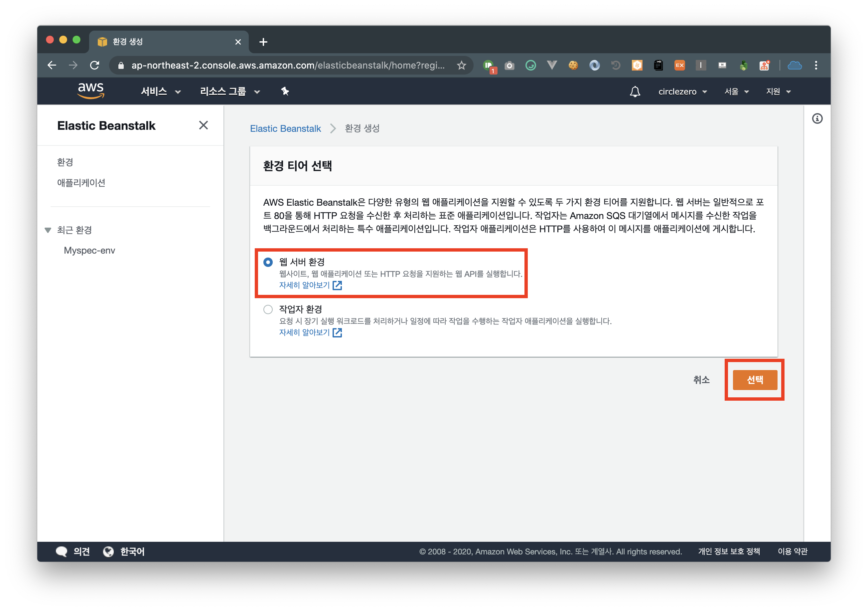Expand the 리소스 그룹 dropdown
Screen dimensions: 868x611
coord(229,92)
